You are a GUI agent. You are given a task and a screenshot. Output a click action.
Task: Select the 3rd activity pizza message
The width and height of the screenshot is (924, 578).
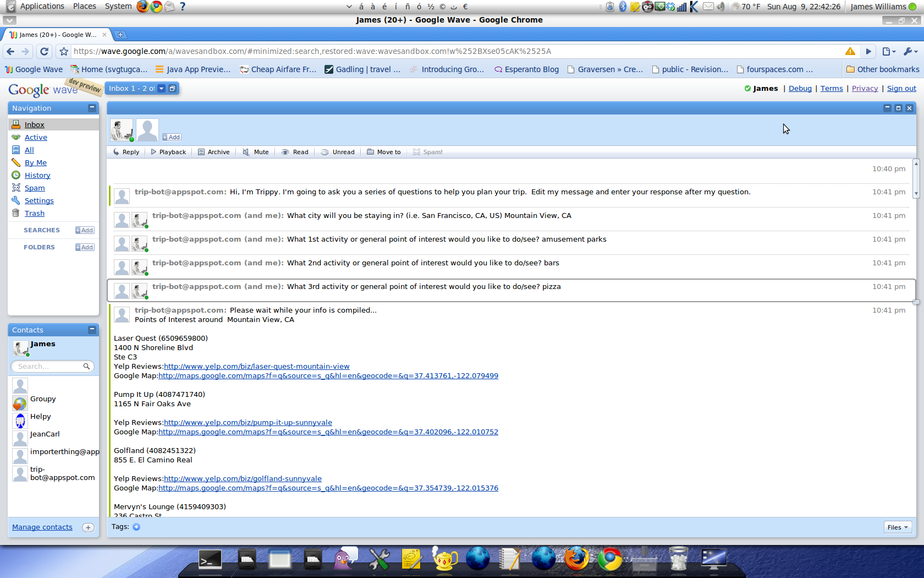click(512, 291)
